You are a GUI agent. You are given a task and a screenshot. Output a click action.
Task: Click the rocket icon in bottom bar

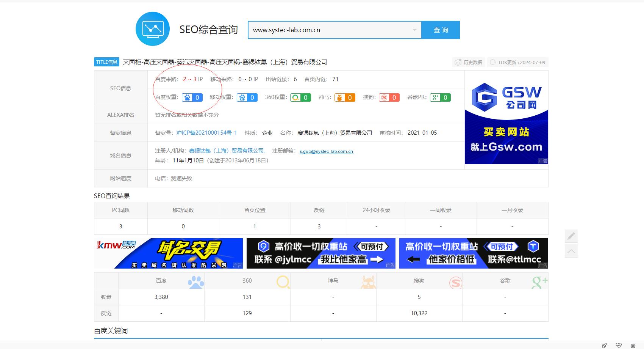pos(604,345)
